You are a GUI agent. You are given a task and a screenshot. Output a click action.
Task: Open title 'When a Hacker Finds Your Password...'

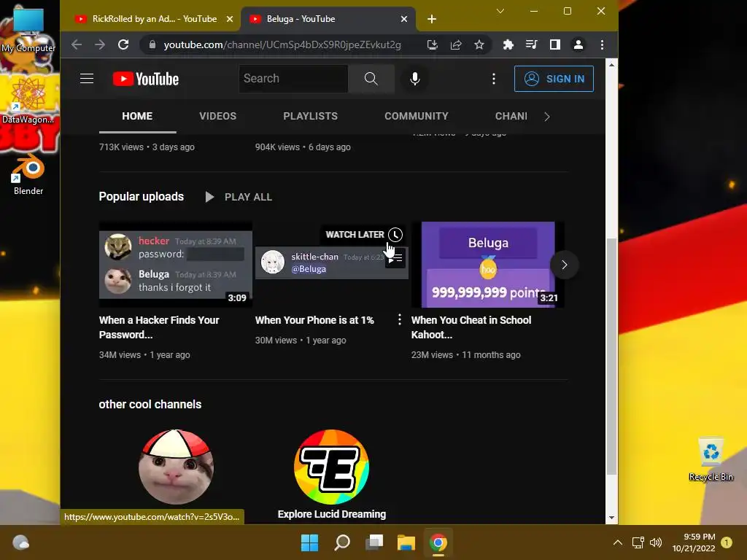point(159,327)
